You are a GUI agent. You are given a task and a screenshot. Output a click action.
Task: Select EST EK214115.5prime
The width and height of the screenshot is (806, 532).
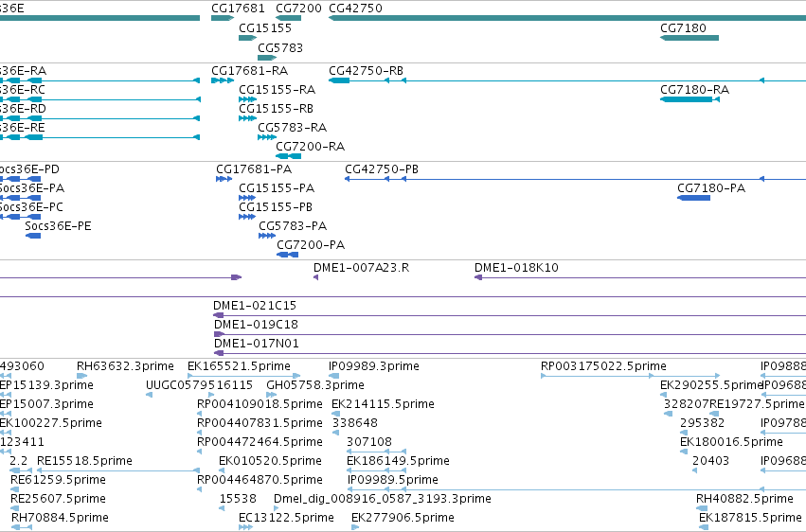click(335, 414)
